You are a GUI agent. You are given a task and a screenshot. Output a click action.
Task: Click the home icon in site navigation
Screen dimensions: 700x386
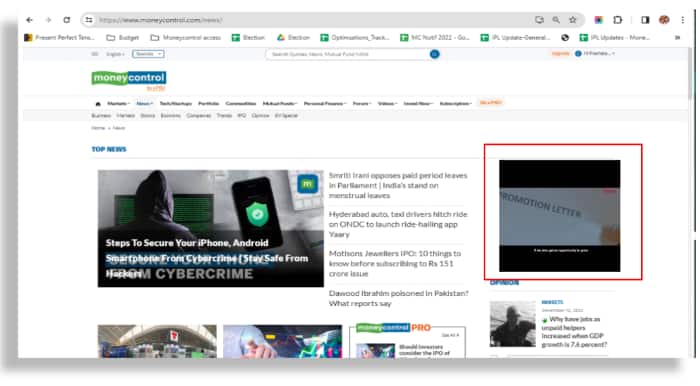tap(98, 104)
